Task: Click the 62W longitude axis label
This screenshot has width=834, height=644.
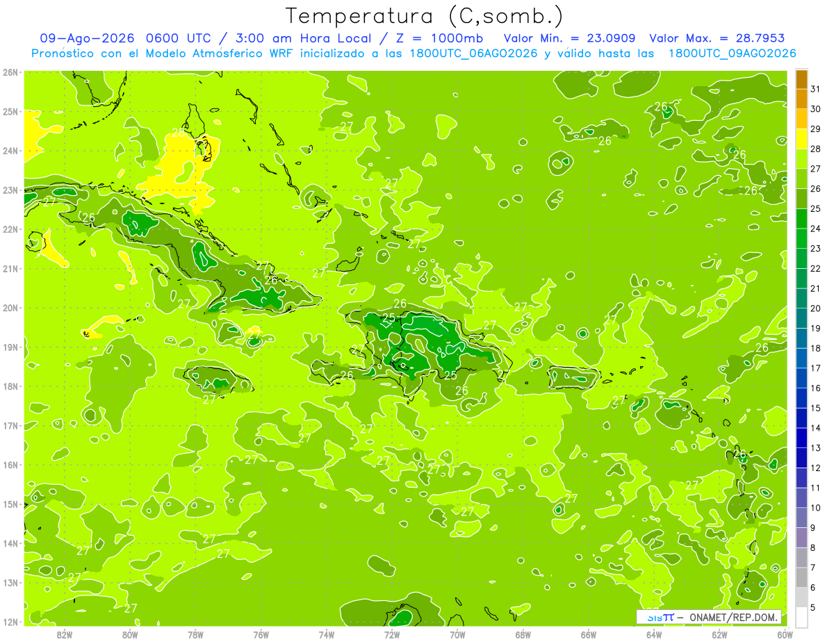Action: pyautogui.click(x=719, y=634)
